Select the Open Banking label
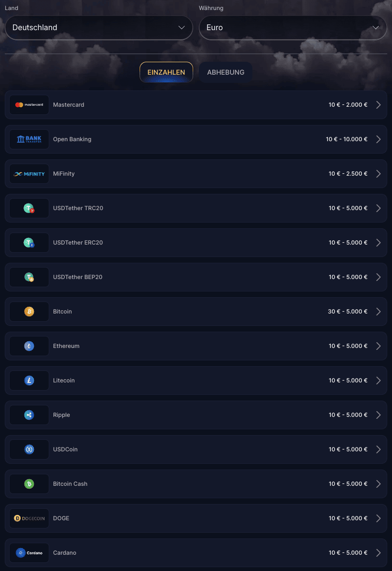Screen dimensions: 392x571 [72, 139]
